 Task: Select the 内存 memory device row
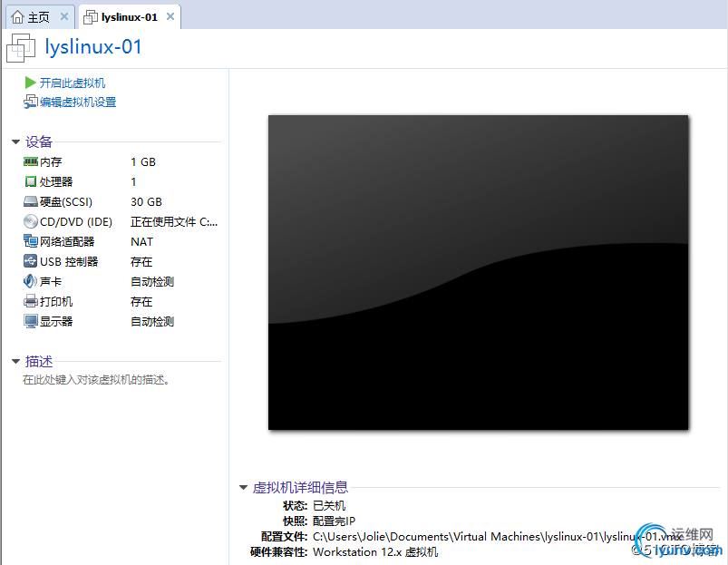point(121,162)
